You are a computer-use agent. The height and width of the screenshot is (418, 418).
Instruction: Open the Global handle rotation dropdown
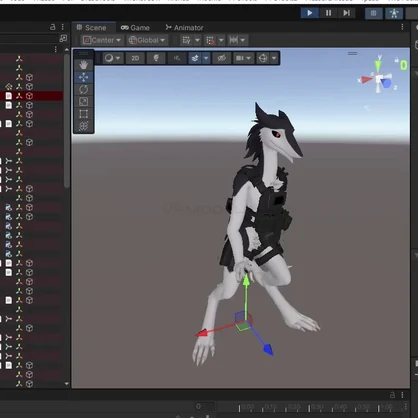147,40
